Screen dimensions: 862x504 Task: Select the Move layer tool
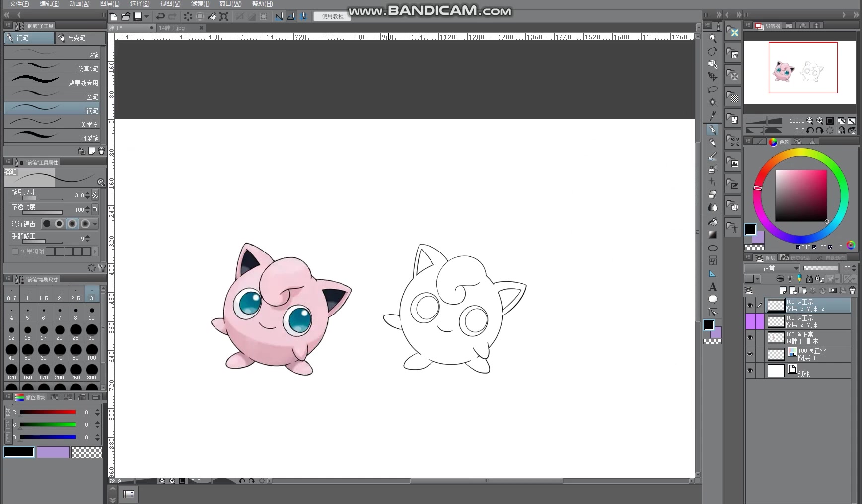pos(712,77)
